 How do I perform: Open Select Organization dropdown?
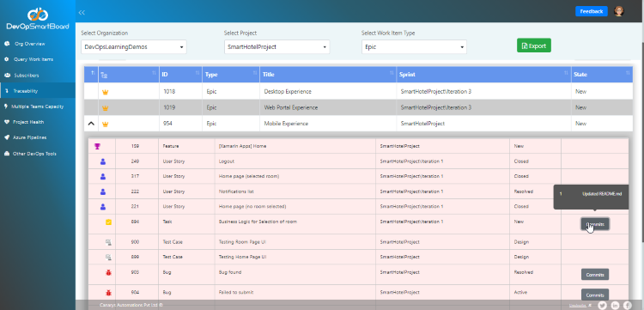click(x=134, y=47)
